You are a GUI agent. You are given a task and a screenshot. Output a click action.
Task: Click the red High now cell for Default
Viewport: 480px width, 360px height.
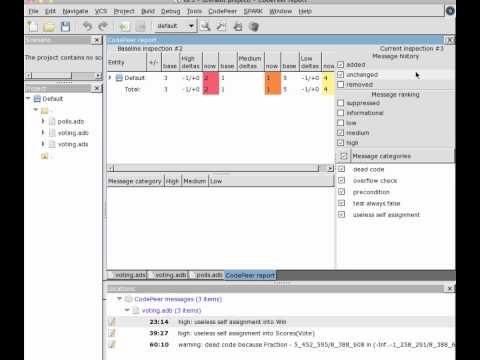211,78
